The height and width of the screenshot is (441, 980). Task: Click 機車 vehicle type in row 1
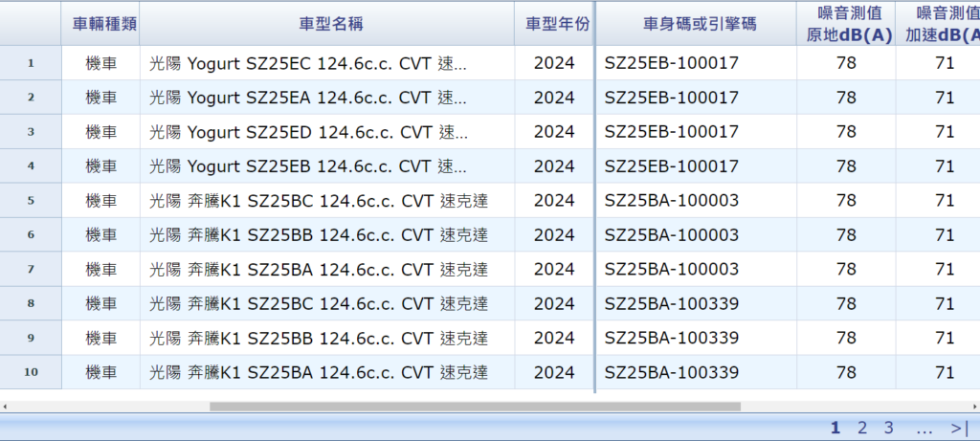click(x=100, y=63)
